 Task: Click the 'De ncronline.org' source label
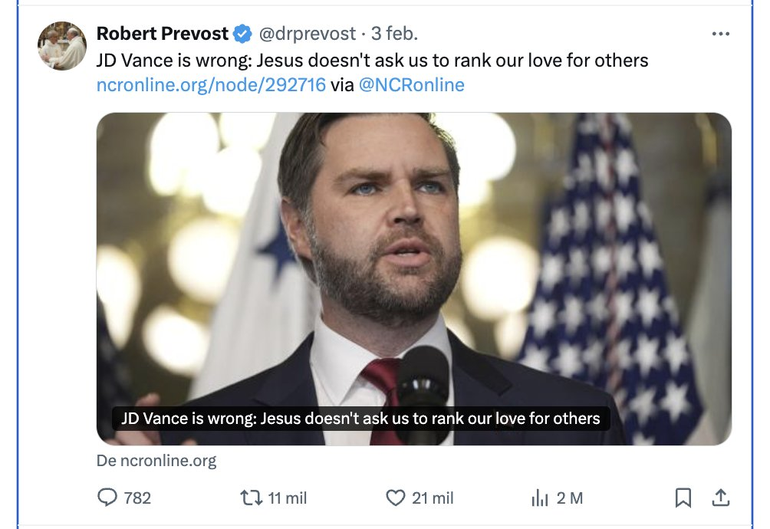coord(156,461)
